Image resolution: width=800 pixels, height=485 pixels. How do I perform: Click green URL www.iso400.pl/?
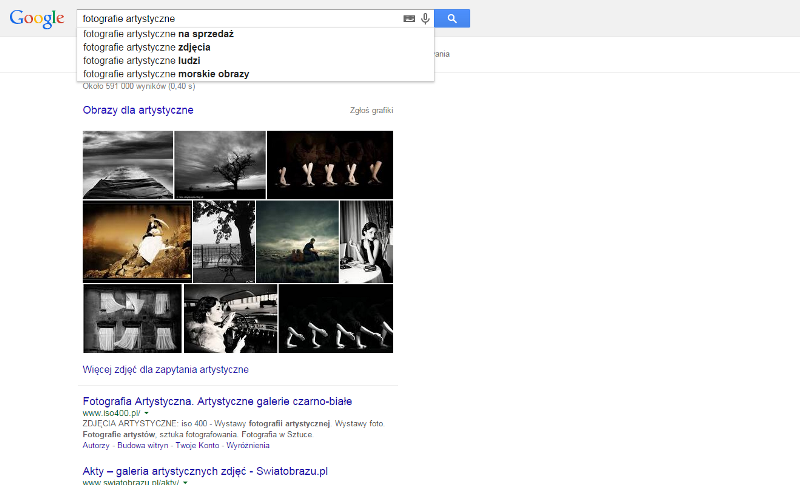pyautogui.click(x=112, y=413)
